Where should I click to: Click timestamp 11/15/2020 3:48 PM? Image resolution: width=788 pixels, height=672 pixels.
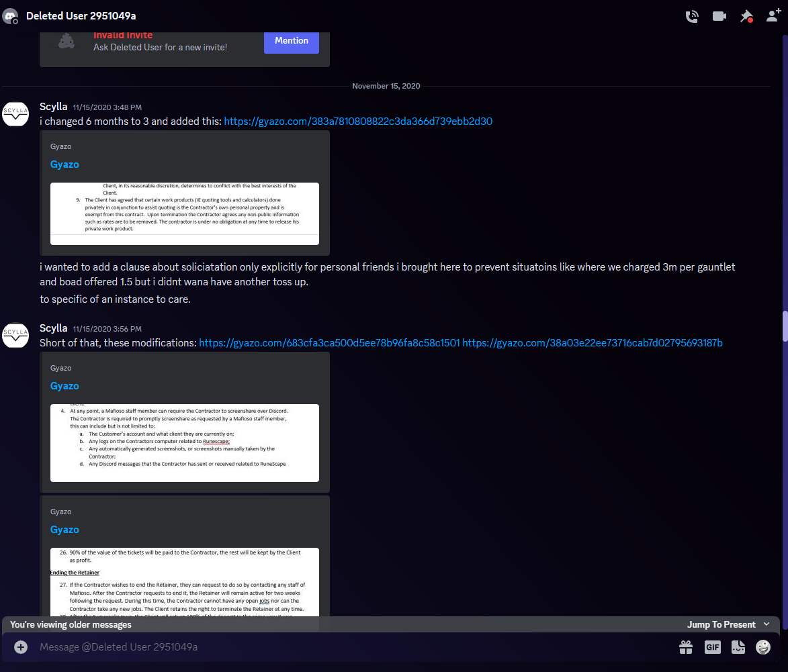coord(107,107)
